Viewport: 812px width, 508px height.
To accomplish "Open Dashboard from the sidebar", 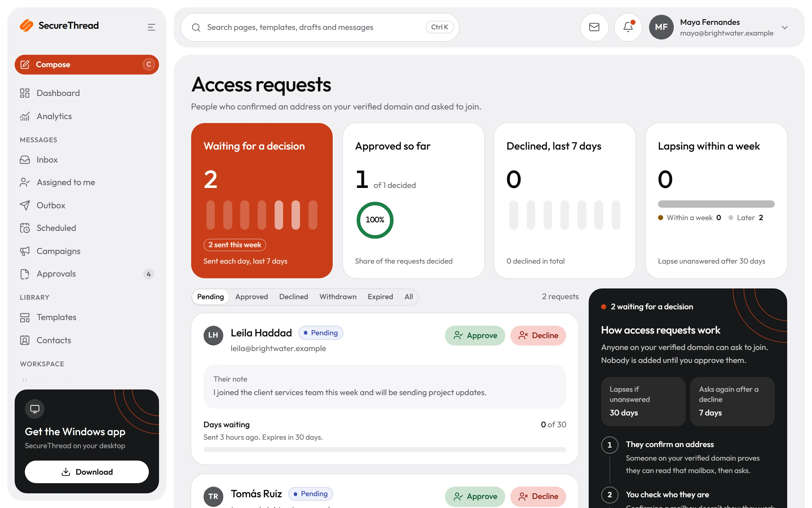I will click(87, 93).
